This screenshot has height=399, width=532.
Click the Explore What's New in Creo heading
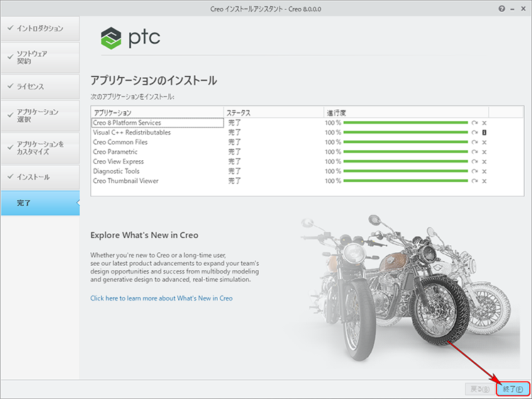(x=144, y=235)
